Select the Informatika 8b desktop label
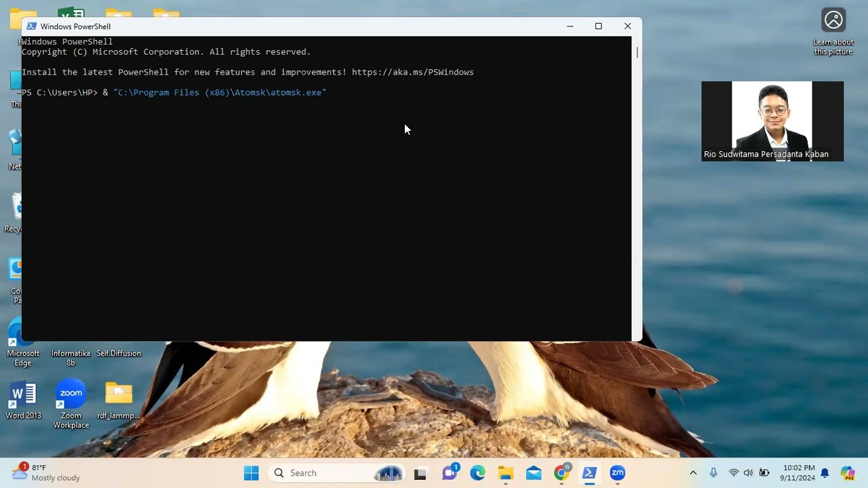This screenshot has height=488, width=868. click(x=71, y=358)
